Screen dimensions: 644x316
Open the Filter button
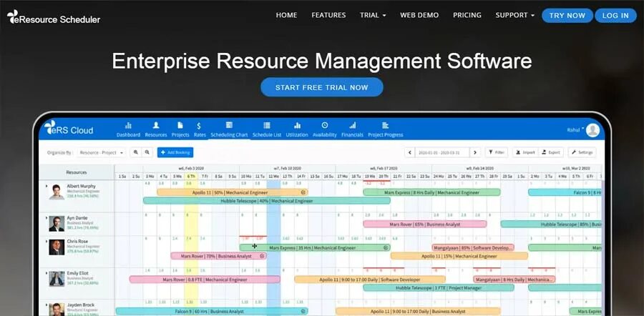(497, 152)
